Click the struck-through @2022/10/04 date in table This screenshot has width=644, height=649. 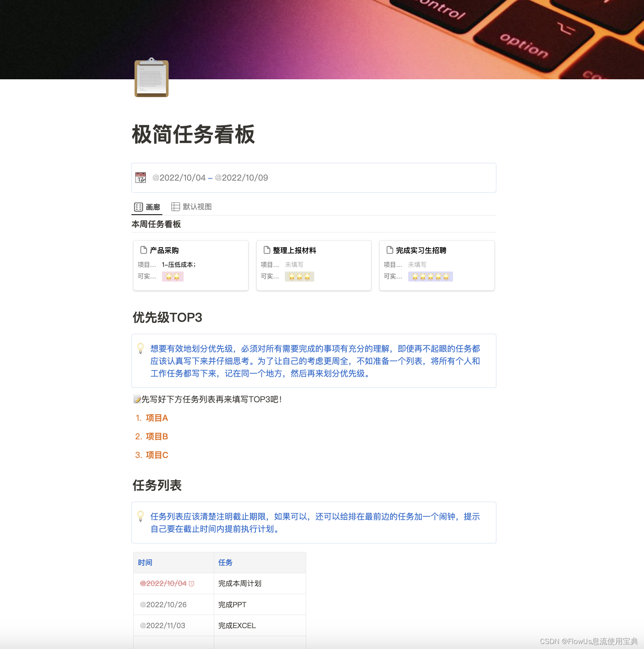(163, 584)
